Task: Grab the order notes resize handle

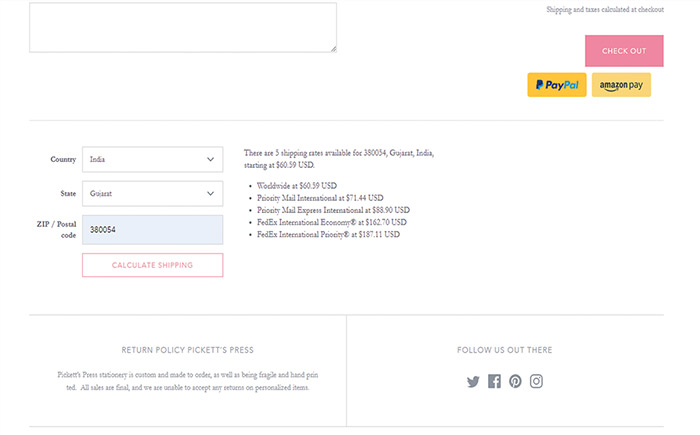Action: [x=333, y=48]
